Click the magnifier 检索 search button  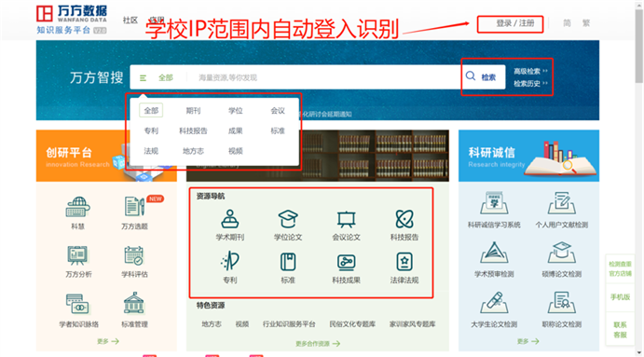pos(481,76)
